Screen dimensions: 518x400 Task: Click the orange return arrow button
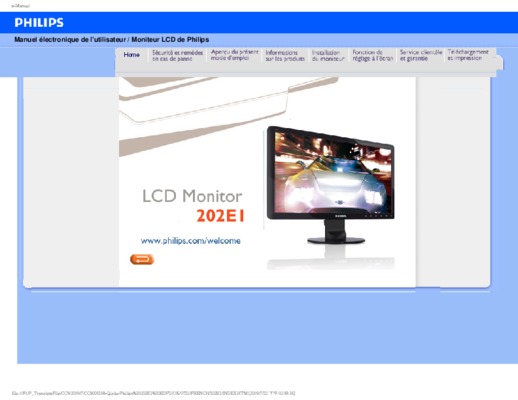point(142,259)
